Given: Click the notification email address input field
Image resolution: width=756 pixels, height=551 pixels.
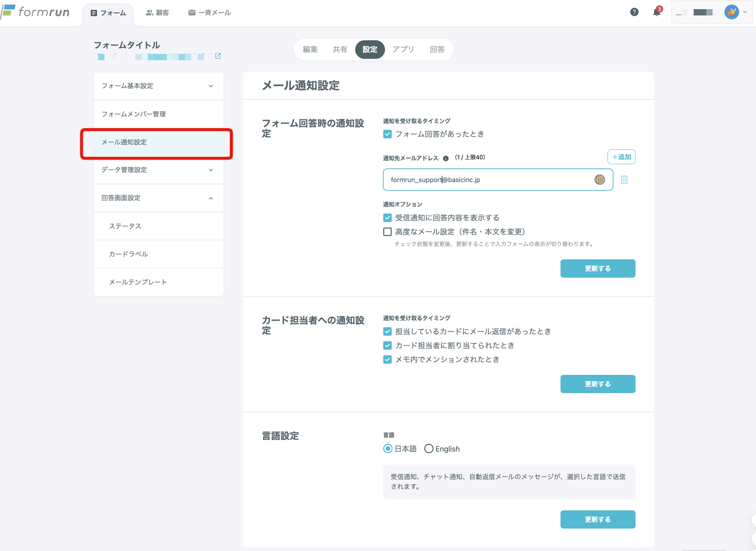Looking at the screenshot, I should (487, 180).
